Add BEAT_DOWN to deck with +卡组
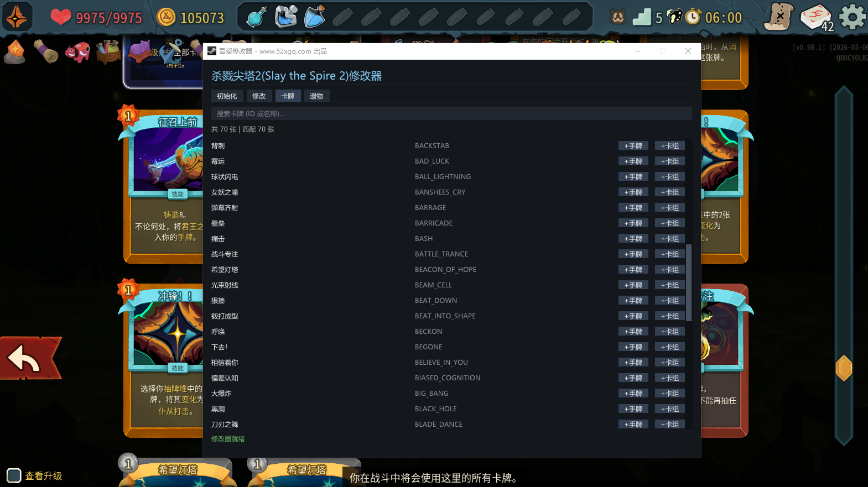The height and width of the screenshot is (487, 868). (670, 301)
